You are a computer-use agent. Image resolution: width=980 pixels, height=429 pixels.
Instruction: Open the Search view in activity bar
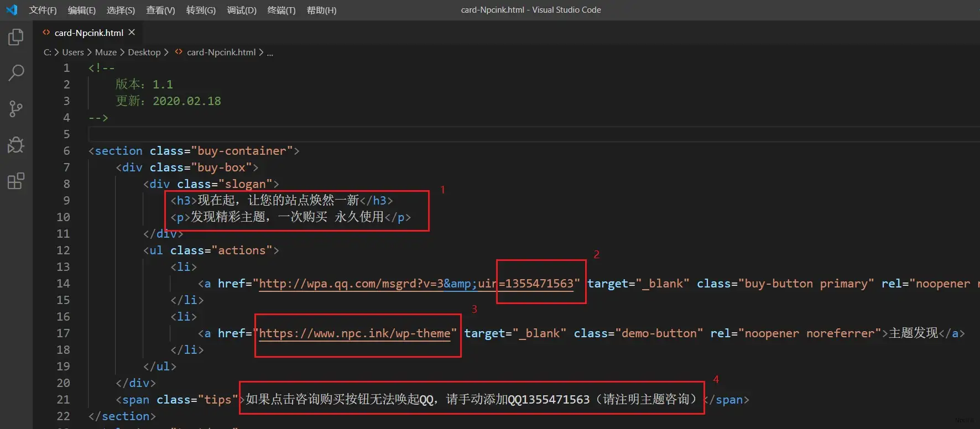16,72
